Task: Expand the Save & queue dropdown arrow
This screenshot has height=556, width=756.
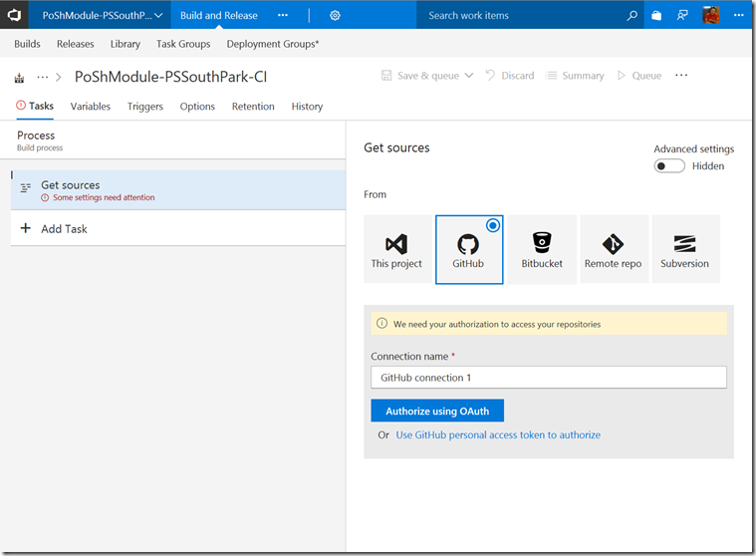Action: (469, 75)
